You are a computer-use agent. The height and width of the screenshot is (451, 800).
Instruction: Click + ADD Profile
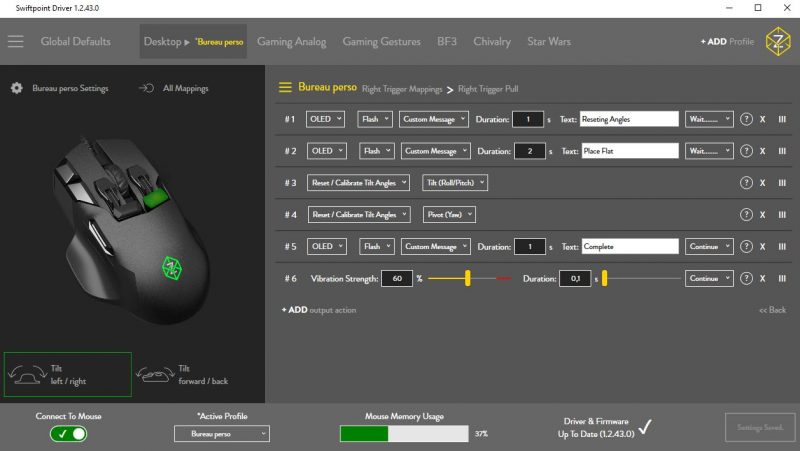pos(727,41)
